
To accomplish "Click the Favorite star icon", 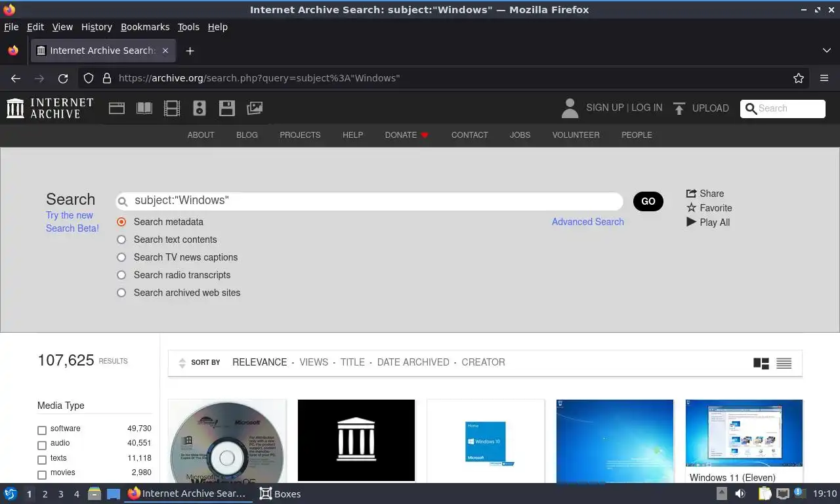I will (691, 208).
